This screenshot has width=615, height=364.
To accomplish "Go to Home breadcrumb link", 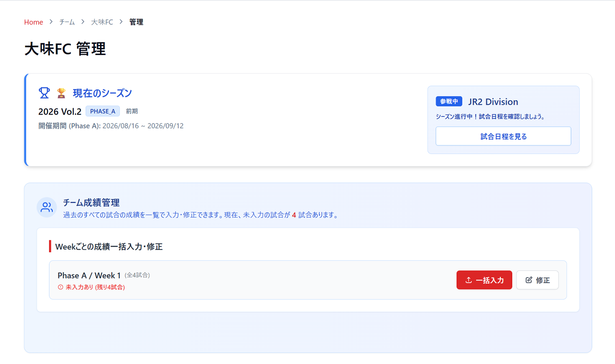I will [x=34, y=22].
